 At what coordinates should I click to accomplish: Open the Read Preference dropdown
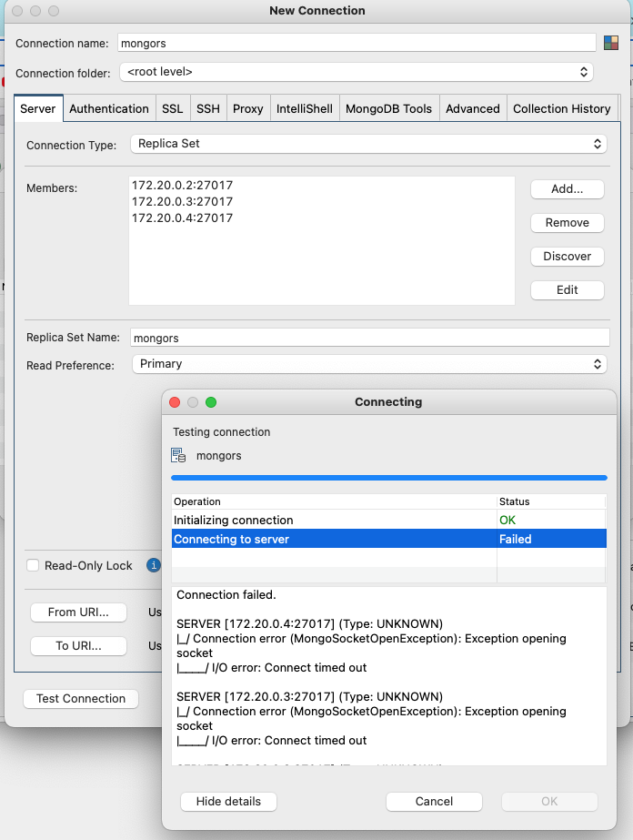click(367, 364)
